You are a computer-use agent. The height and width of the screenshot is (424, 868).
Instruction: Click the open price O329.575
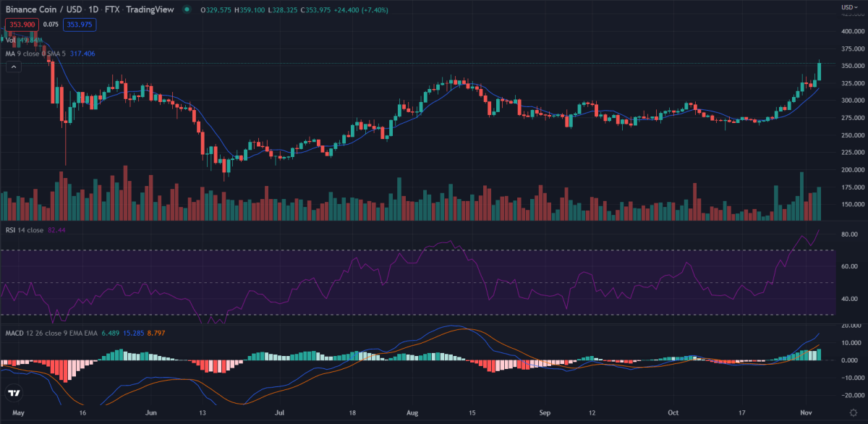coord(216,9)
